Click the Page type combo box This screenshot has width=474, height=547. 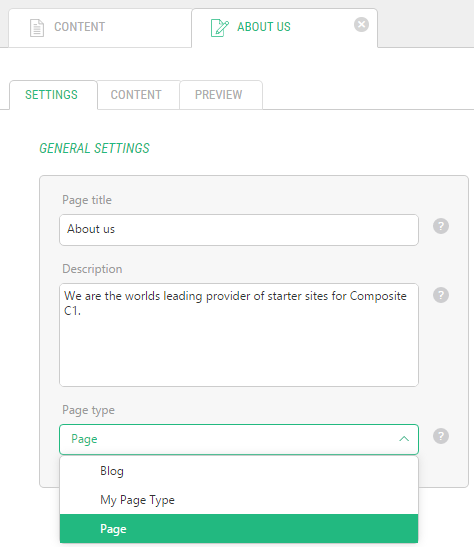239,439
